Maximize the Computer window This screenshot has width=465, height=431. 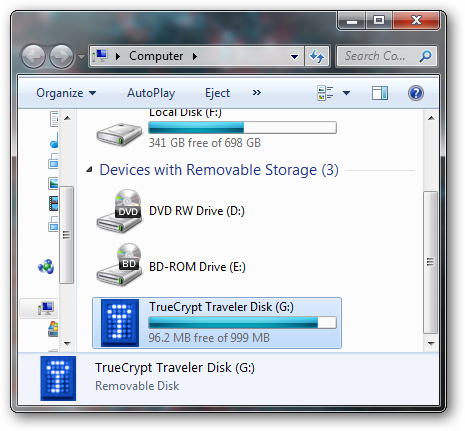coord(379,21)
